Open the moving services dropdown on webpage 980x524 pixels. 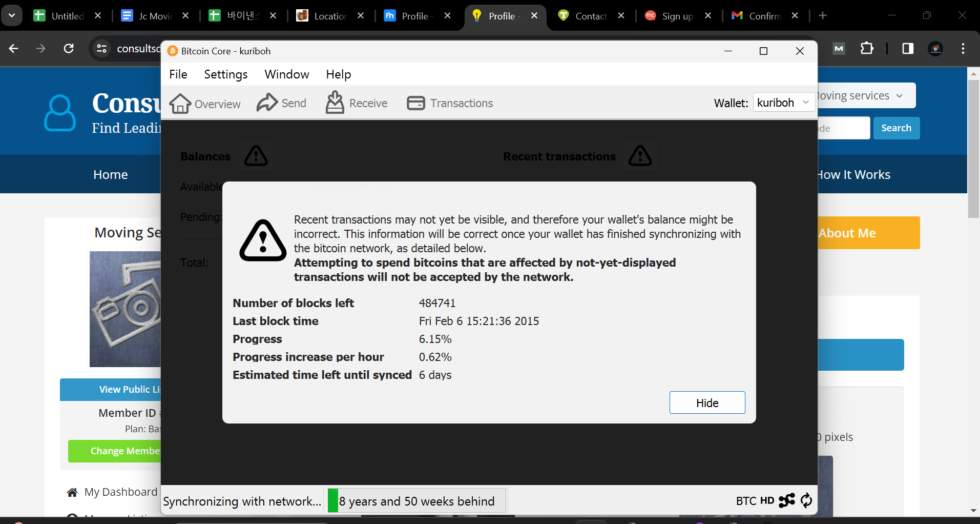tap(866, 95)
